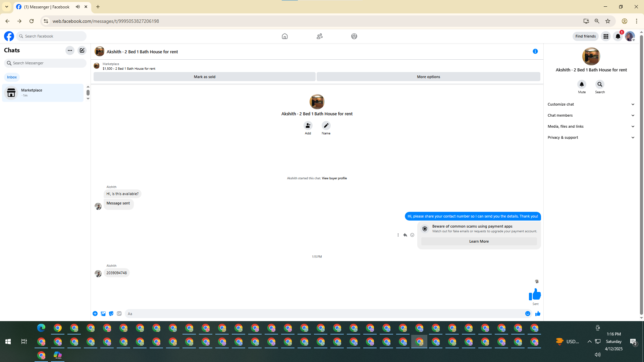Click Learn More on scam warning
Screen dimensions: 644x362
point(479,241)
